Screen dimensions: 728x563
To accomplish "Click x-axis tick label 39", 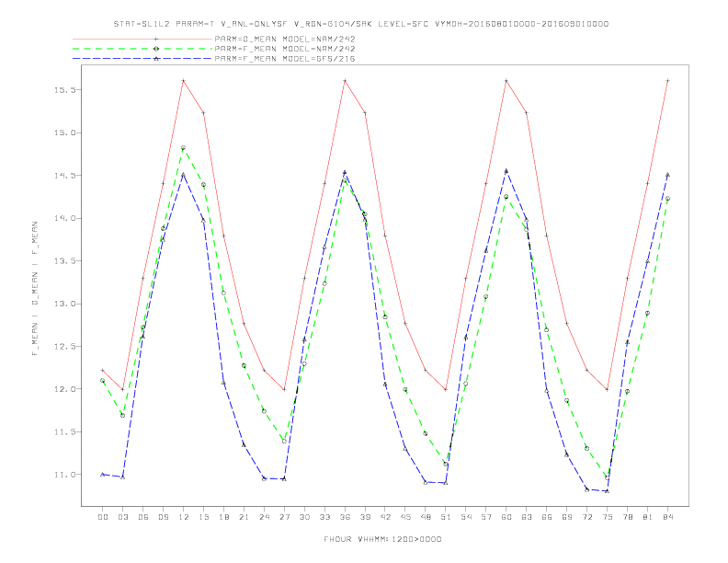I will (x=365, y=517).
